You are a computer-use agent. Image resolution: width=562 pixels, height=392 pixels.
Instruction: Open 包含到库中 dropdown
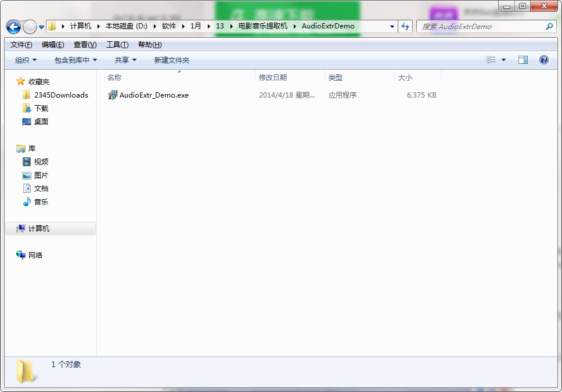75,60
